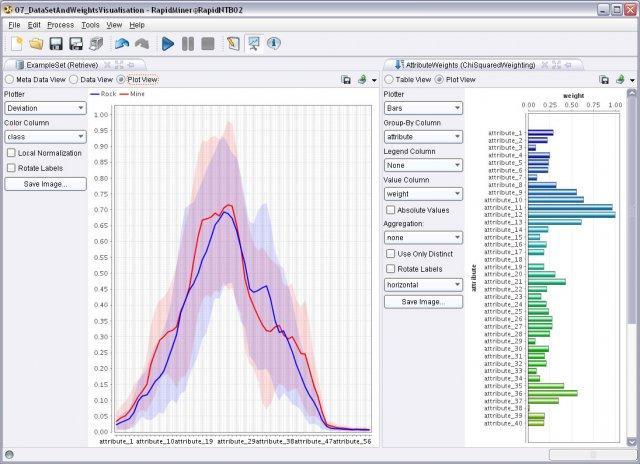
Task: Expand the Color Column class dropdown
Action: [x=45, y=136]
